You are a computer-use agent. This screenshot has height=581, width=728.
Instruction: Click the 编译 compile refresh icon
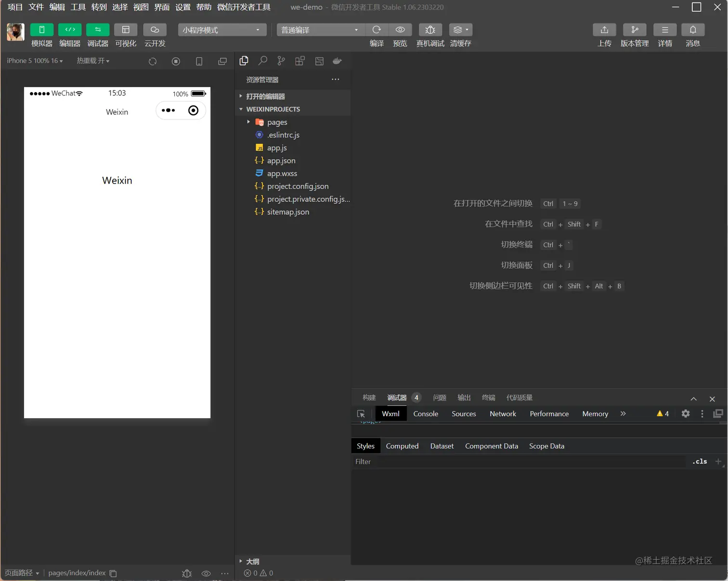pyautogui.click(x=377, y=30)
